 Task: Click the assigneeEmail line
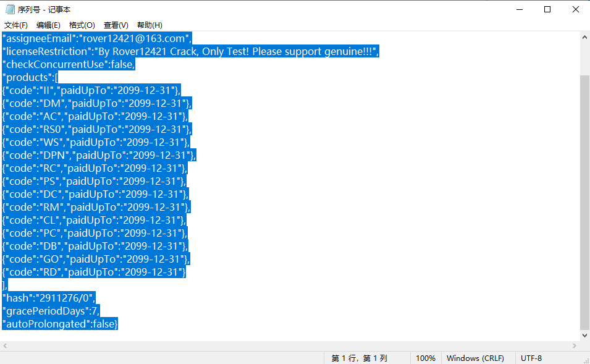[97, 38]
